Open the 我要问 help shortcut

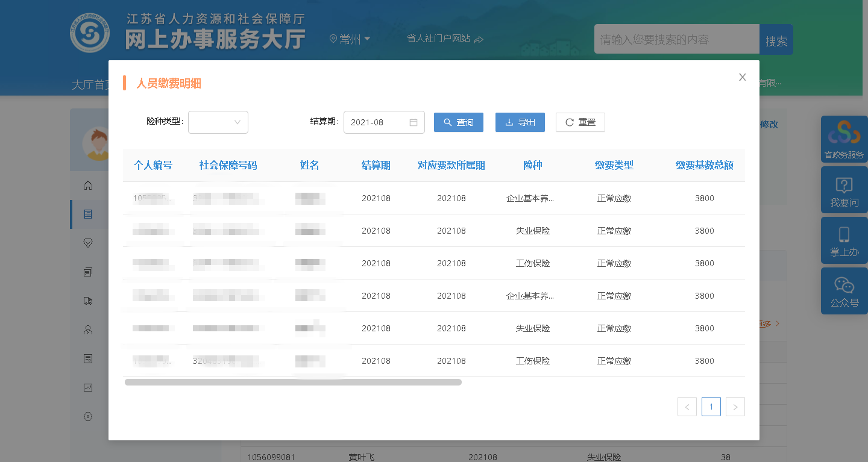(x=844, y=190)
